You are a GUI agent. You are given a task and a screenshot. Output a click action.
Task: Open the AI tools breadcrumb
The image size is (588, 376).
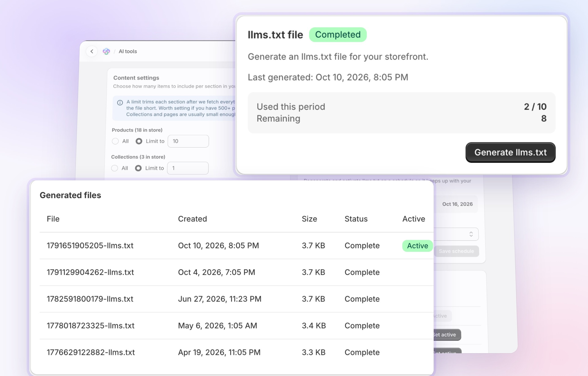pyautogui.click(x=128, y=51)
